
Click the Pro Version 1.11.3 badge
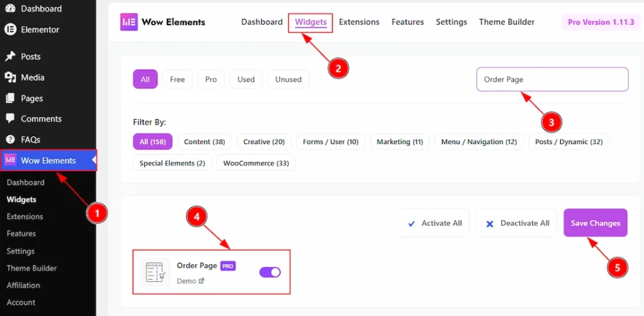[x=601, y=22]
